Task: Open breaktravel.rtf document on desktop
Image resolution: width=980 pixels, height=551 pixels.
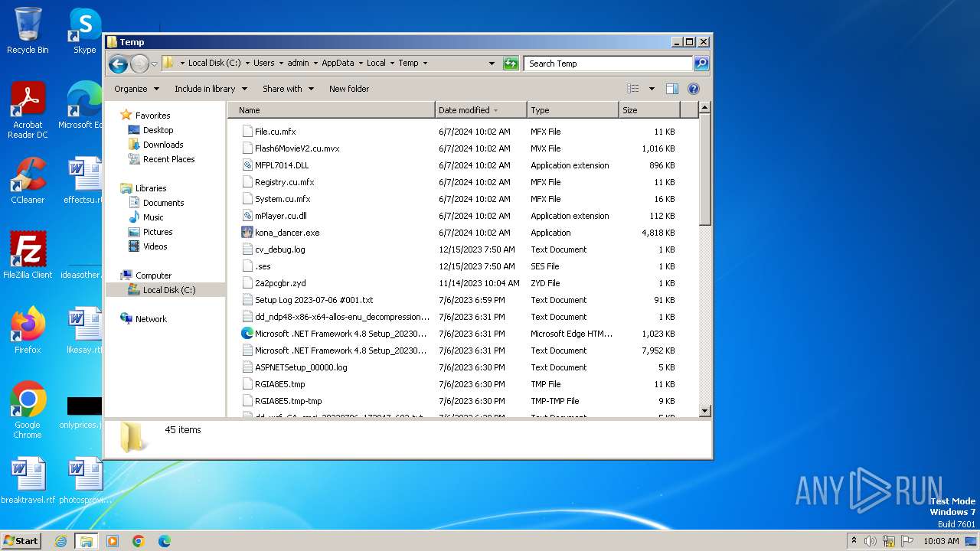Action: pyautogui.click(x=28, y=481)
